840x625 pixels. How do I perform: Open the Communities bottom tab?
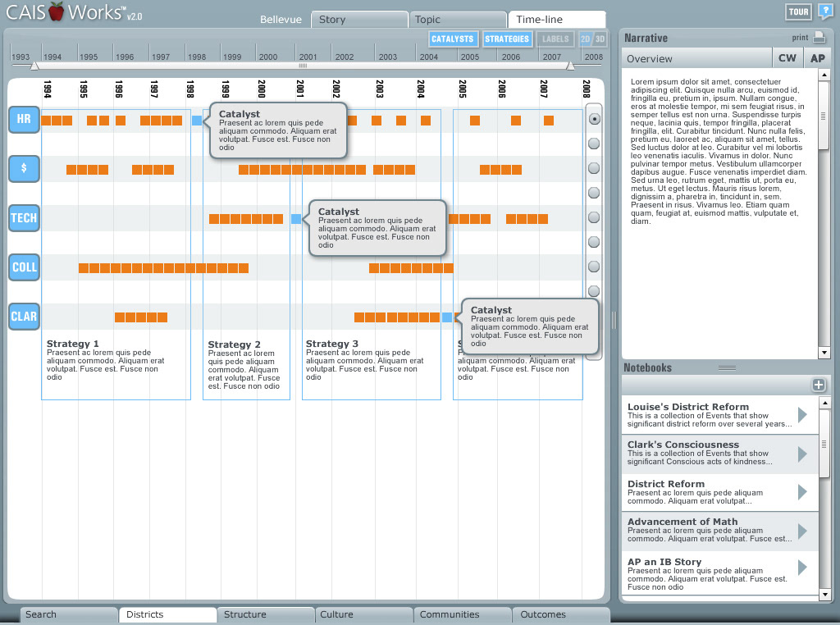(463, 615)
